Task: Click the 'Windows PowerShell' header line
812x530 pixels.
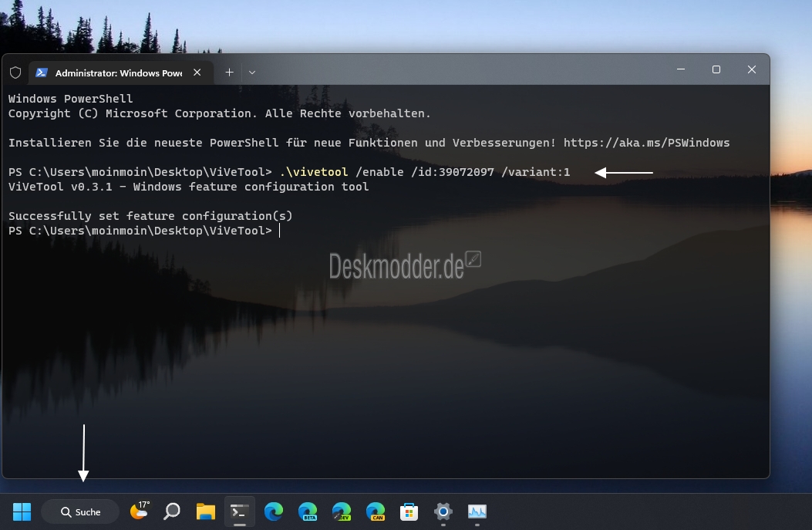Action: (x=70, y=99)
